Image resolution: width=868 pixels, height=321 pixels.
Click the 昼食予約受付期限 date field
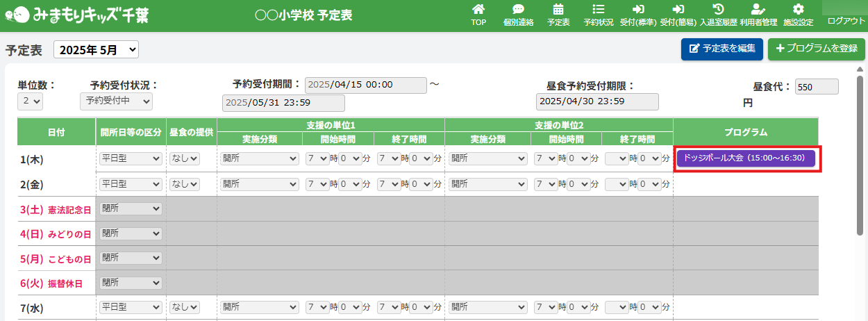tap(596, 101)
